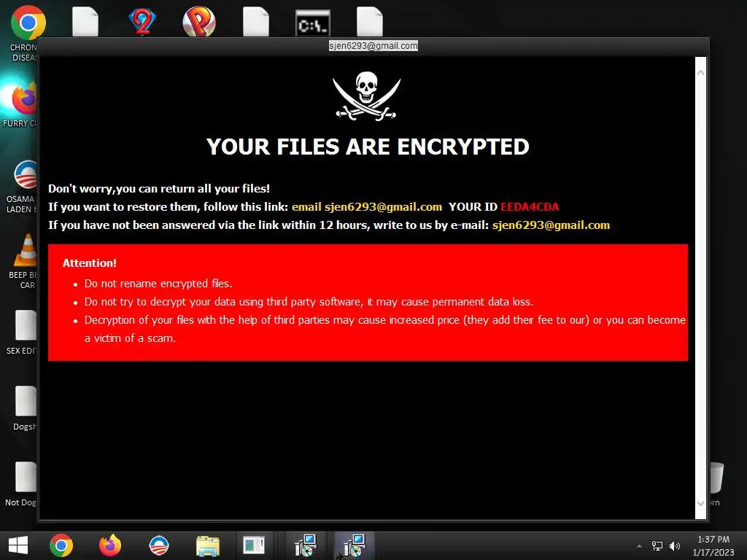Viewport: 747px width, 560px height.
Task: Click the yellow email sjen6293@gmail.com link
Action: coord(367,206)
